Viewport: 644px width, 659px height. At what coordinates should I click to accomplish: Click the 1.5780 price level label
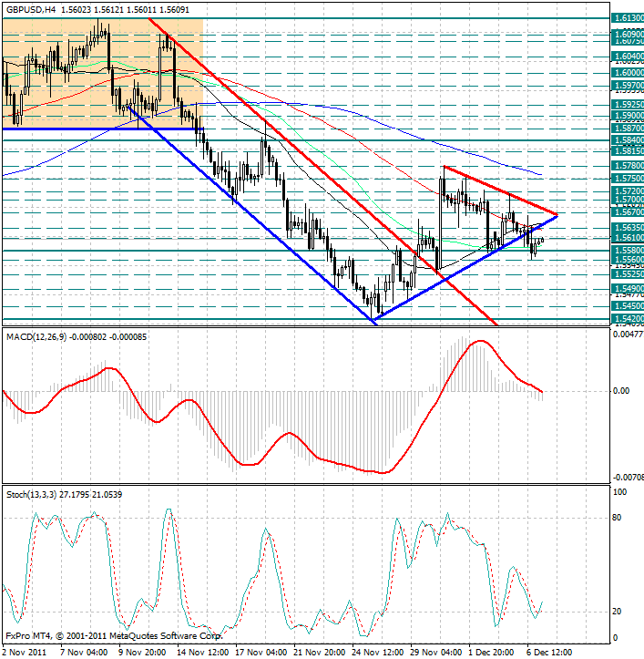pos(628,166)
